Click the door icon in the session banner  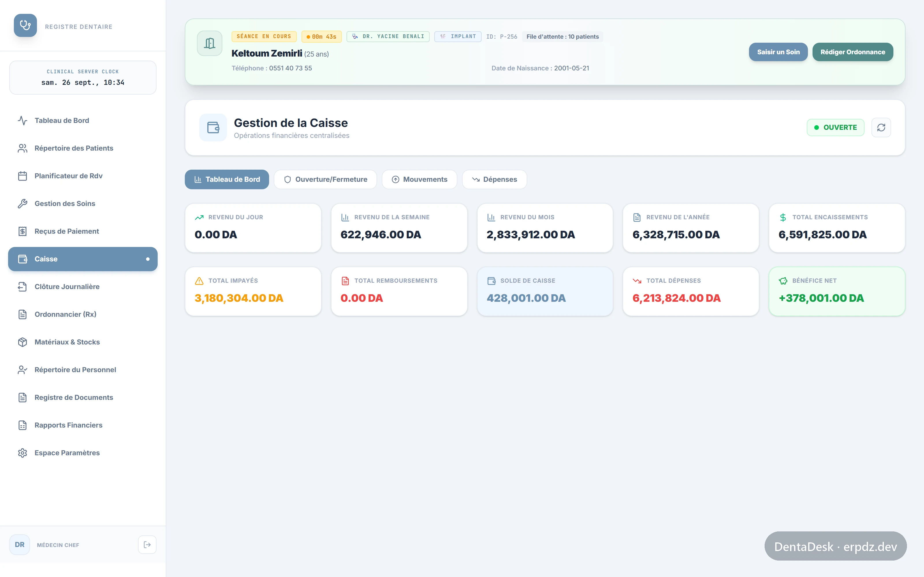210,43
